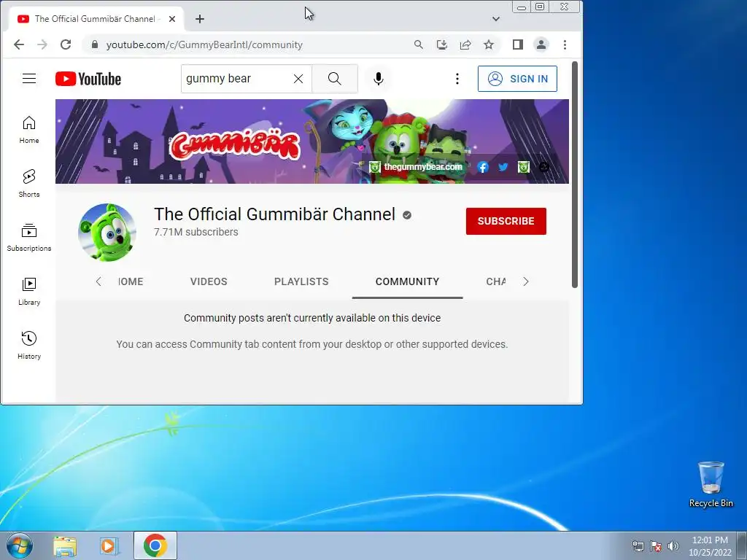The image size is (747, 560).
Task: Select the COMMUNITY tab
Action: pyautogui.click(x=407, y=281)
